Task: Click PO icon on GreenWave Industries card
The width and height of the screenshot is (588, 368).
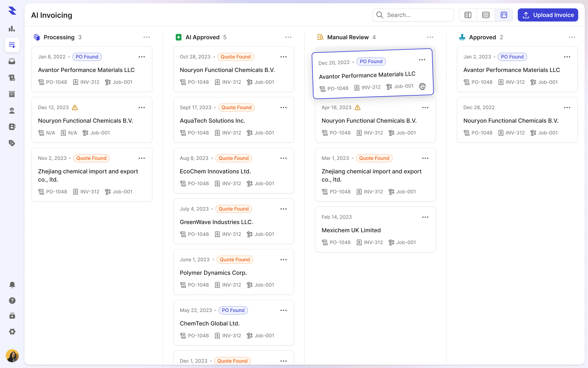Action: 183,234
